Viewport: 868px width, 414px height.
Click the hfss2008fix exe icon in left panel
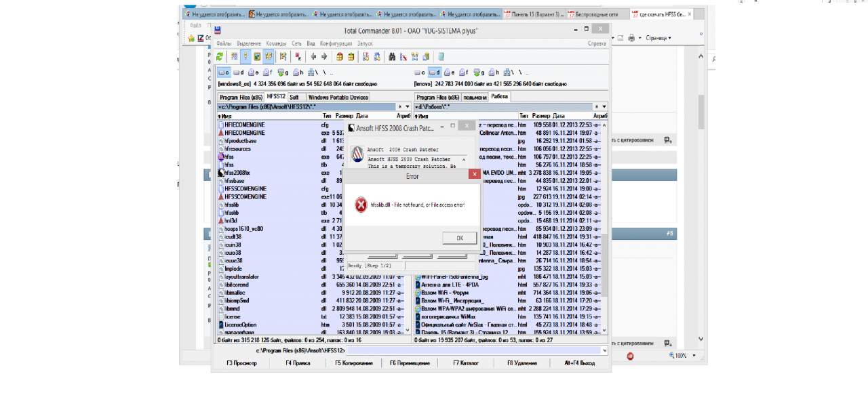[x=221, y=173]
